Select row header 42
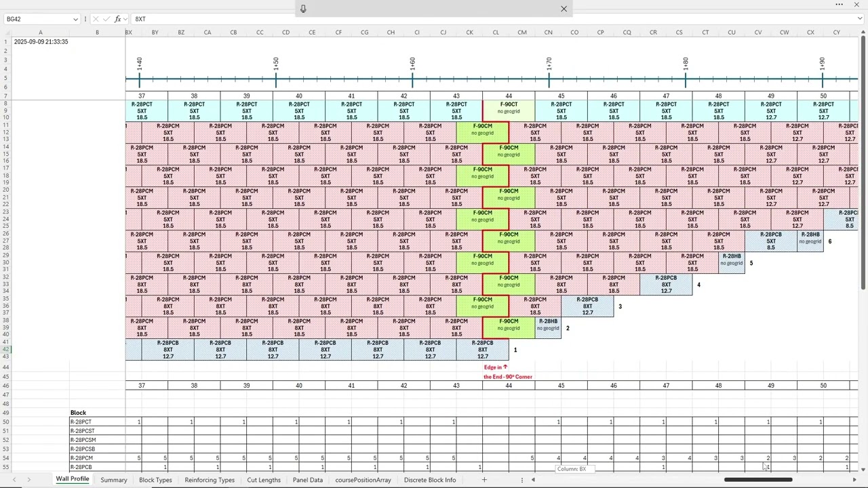The width and height of the screenshot is (868, 488). point(5,350)
